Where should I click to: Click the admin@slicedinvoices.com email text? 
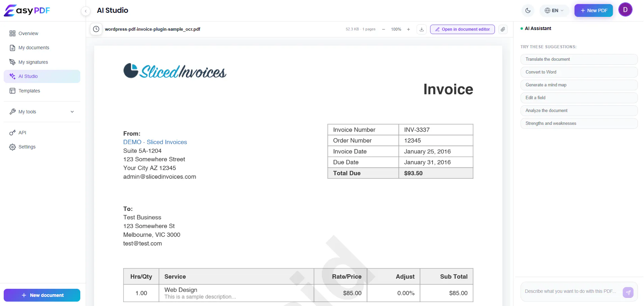(160, 177)
